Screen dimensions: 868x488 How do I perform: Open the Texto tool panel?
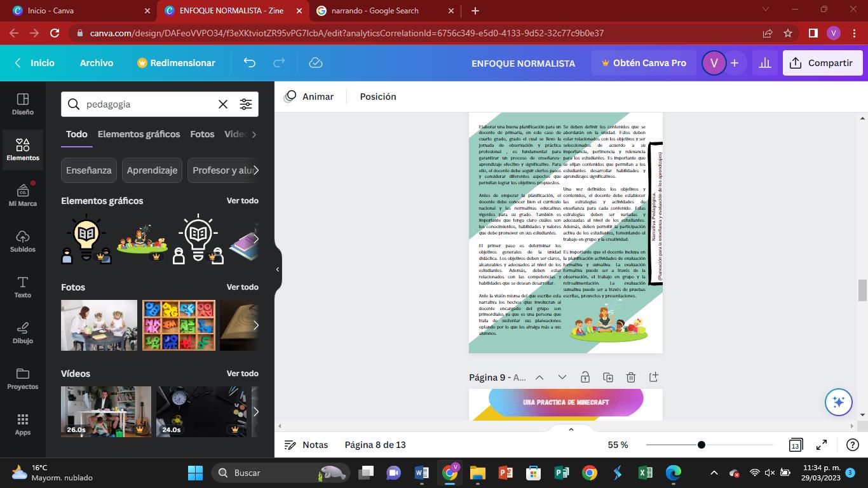23,287
